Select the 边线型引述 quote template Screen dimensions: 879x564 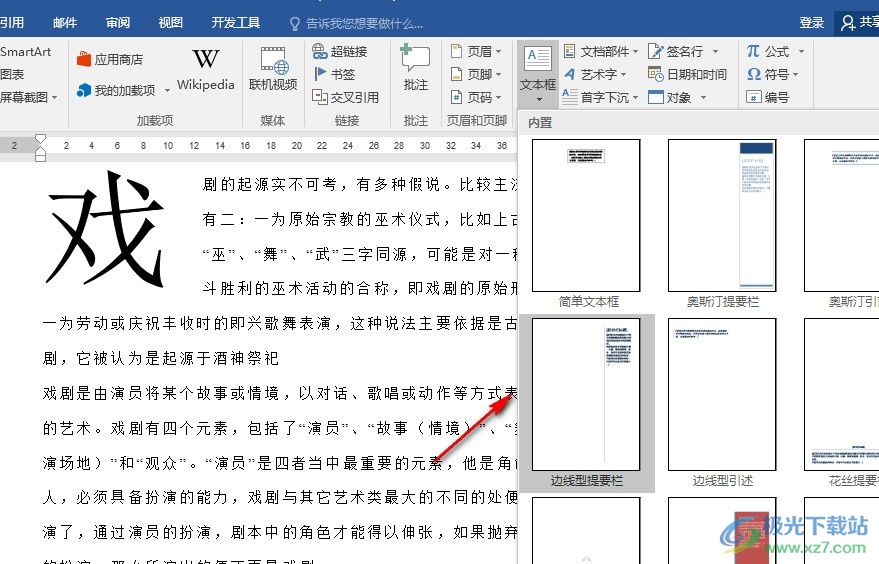722,403
